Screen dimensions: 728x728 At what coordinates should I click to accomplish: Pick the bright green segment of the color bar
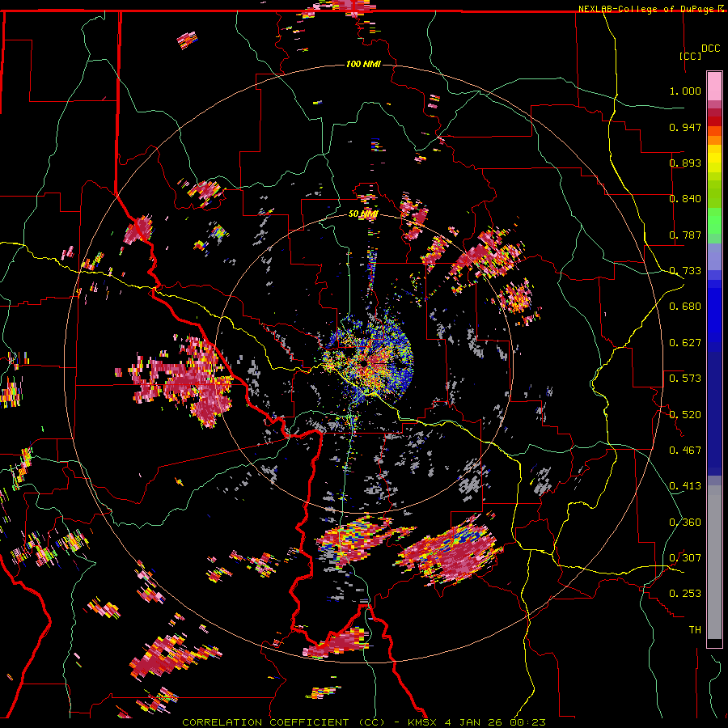[714, 221]
